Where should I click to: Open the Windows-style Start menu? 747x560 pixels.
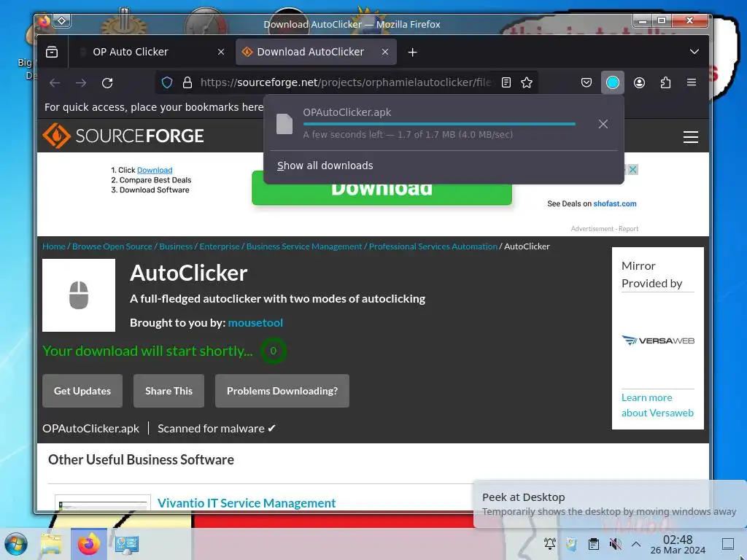pyautogui.click(x=16, y=544)
